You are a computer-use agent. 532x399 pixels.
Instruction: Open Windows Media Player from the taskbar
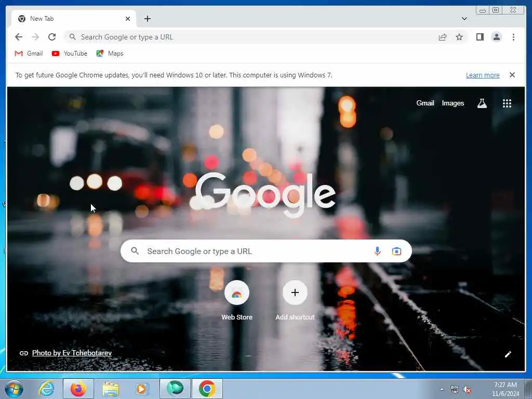[x=142, y=389]
